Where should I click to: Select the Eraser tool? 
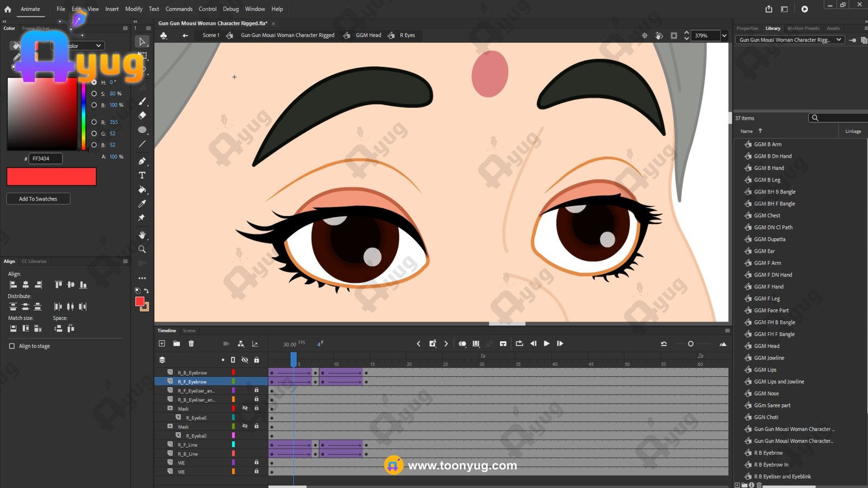(x=142, y=115)
